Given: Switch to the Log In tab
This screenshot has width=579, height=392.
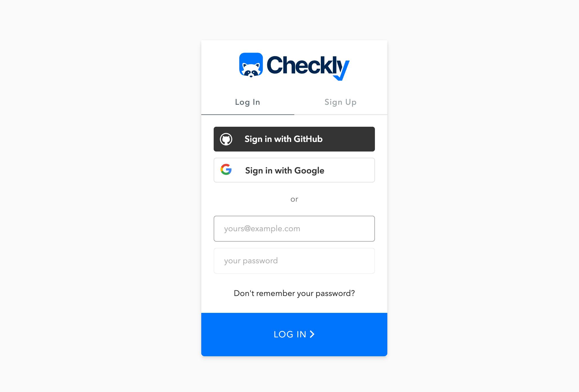Looking at the screenshot, I should (x=247, y=102).
